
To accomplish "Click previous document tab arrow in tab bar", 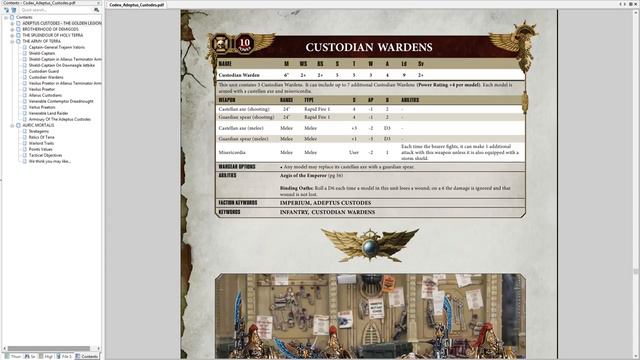I will (x=621, y=4).
